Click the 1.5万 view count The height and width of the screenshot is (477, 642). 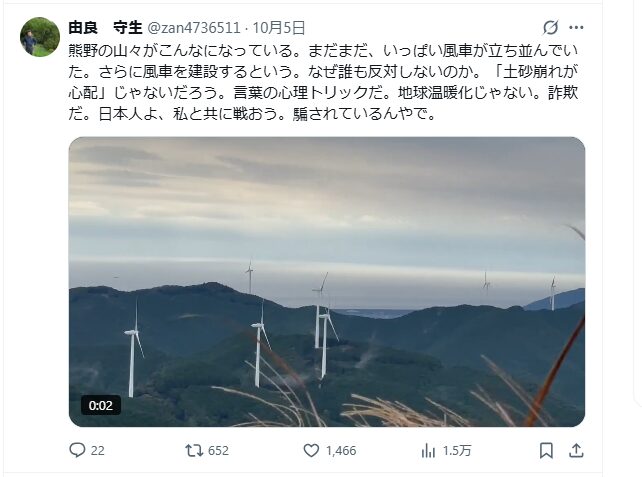[457, 451]
